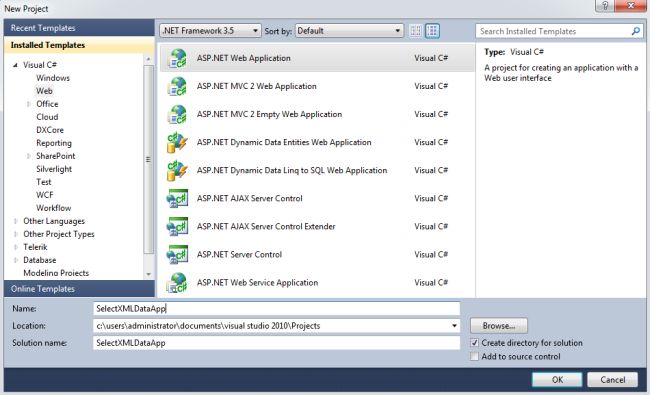Select the Windows category

[53, 78]
